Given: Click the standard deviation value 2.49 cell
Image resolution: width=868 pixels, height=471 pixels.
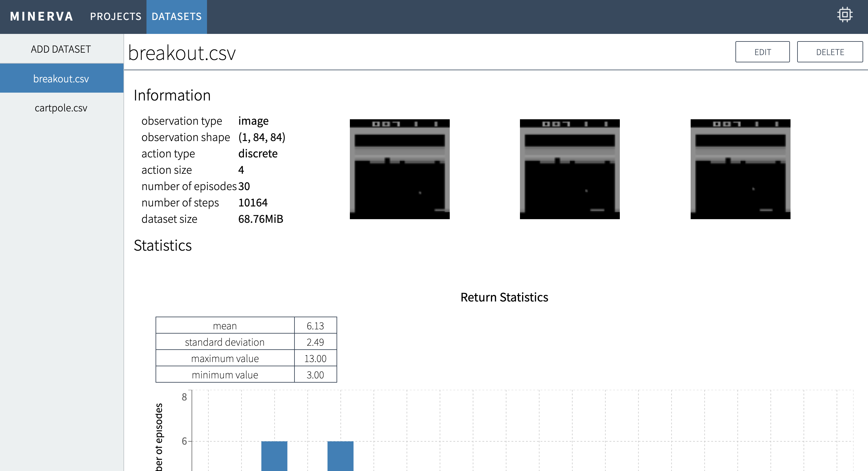Looking at the screenshot, I should click(315, 342).
